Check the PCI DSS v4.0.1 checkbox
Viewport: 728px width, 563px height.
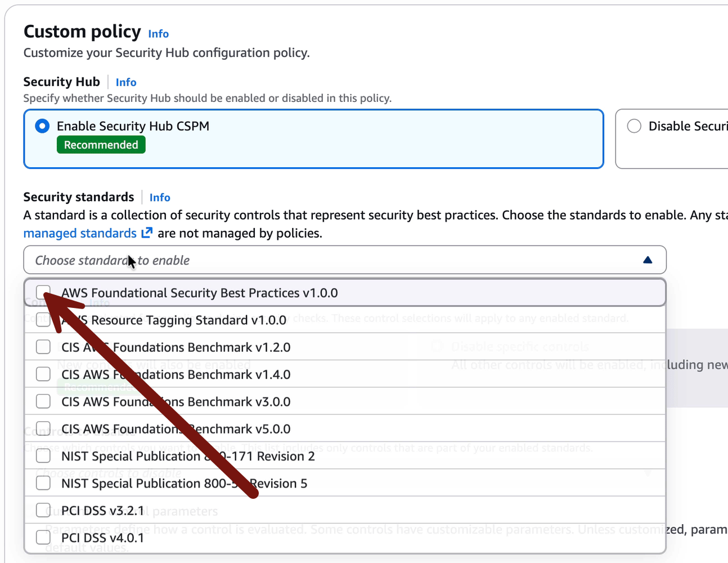coord(43,538)
